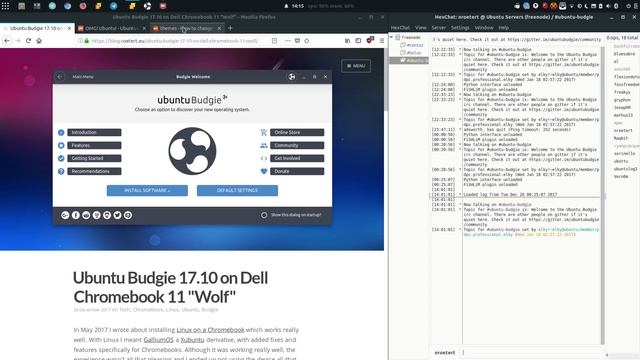Follow the 'Xubuntu' link in article
The width and height of the screenshot is (640, 360).
coord(192,340)
